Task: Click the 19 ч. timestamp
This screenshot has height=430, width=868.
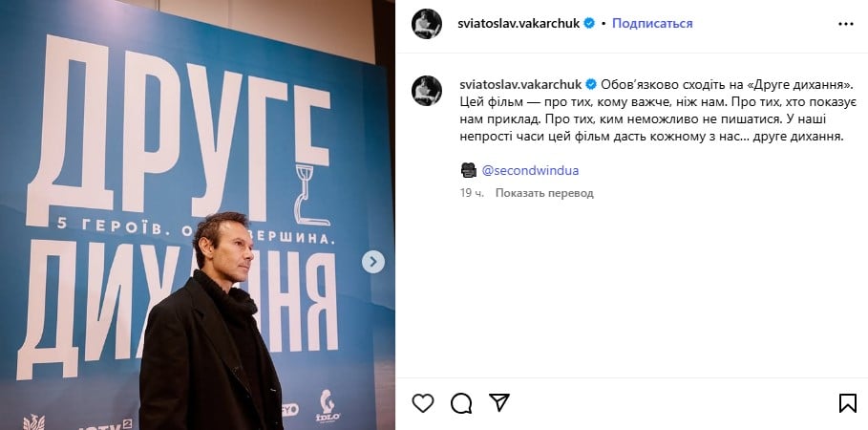Action: click(472, 193)
